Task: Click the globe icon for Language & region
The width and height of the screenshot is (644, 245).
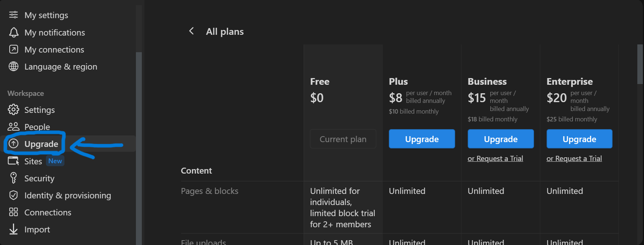Action: (x=13, y=66)
